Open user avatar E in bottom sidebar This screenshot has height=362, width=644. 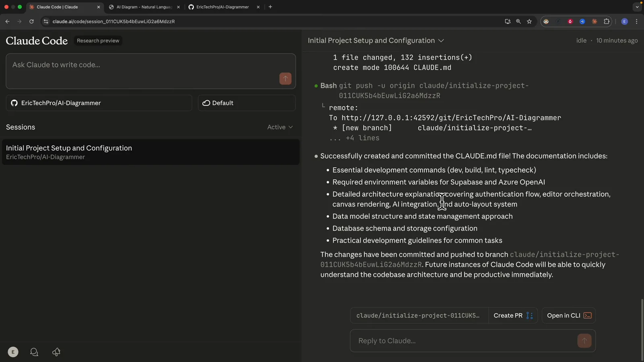(x=13, y=352)
